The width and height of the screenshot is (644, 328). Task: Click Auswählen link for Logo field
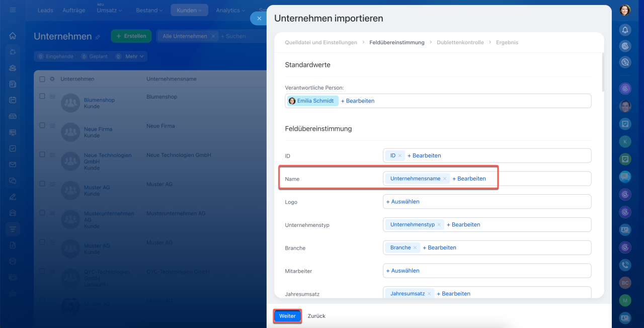pos(403,202)
